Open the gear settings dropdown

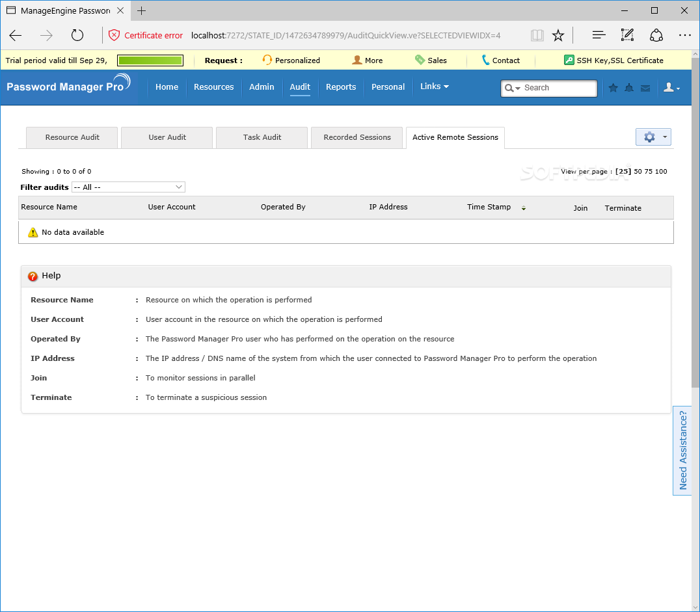pos(653,137)
